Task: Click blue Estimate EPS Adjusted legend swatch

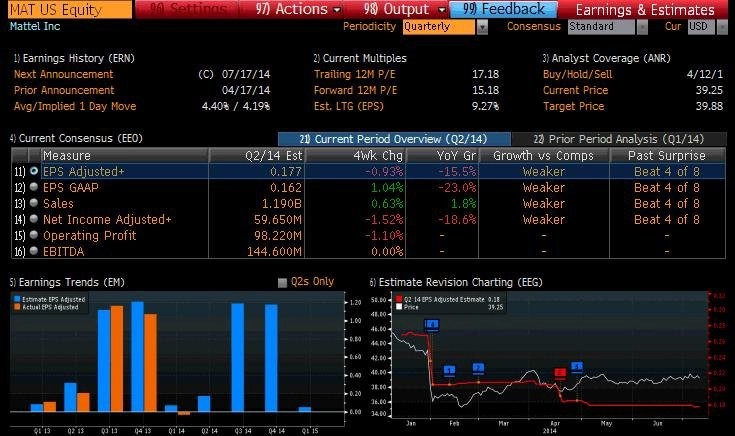Action: pos(17,299)
